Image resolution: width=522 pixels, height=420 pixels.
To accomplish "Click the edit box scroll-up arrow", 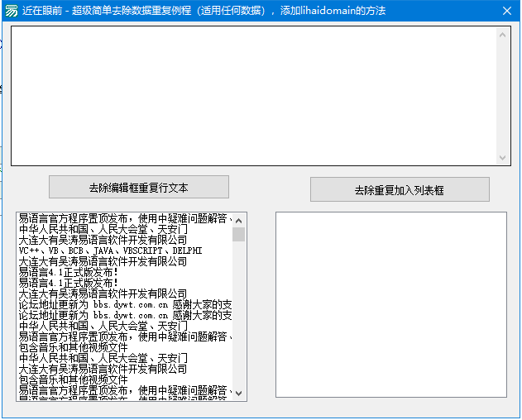I will click(x=503, y=35).
